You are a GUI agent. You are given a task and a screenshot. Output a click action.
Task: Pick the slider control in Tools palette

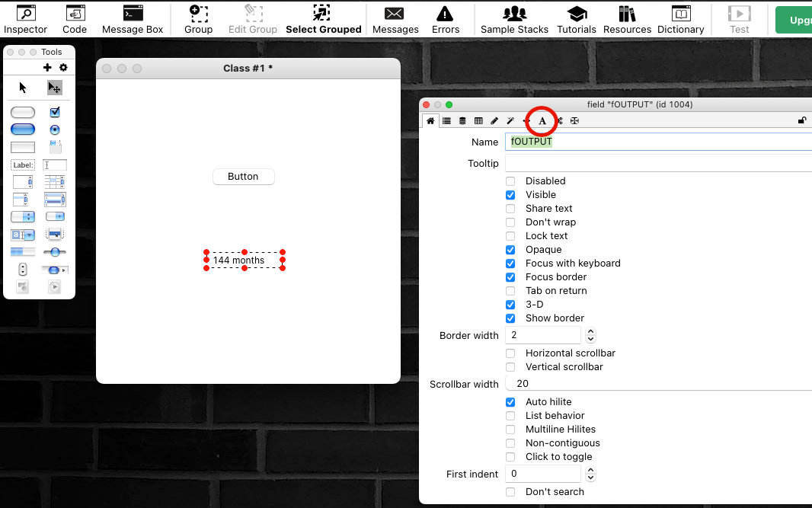[55, 251]
